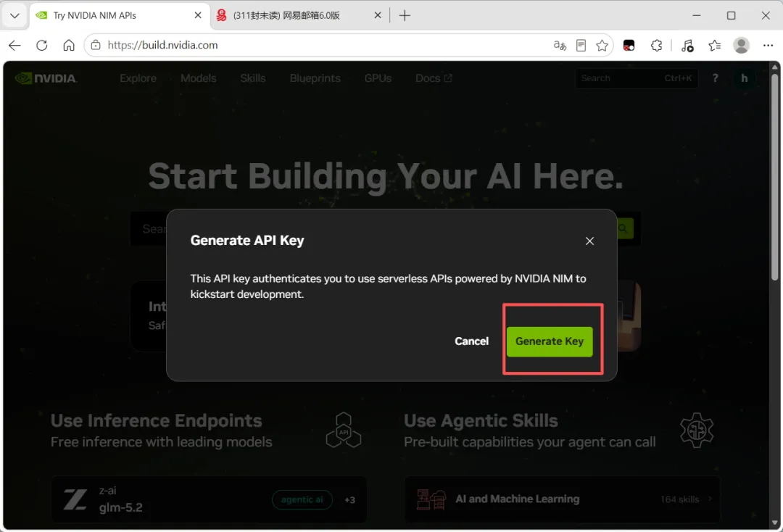The image size is (783, 532).
Task: Cancel the Generate API Key dialog
Action: 471,341
